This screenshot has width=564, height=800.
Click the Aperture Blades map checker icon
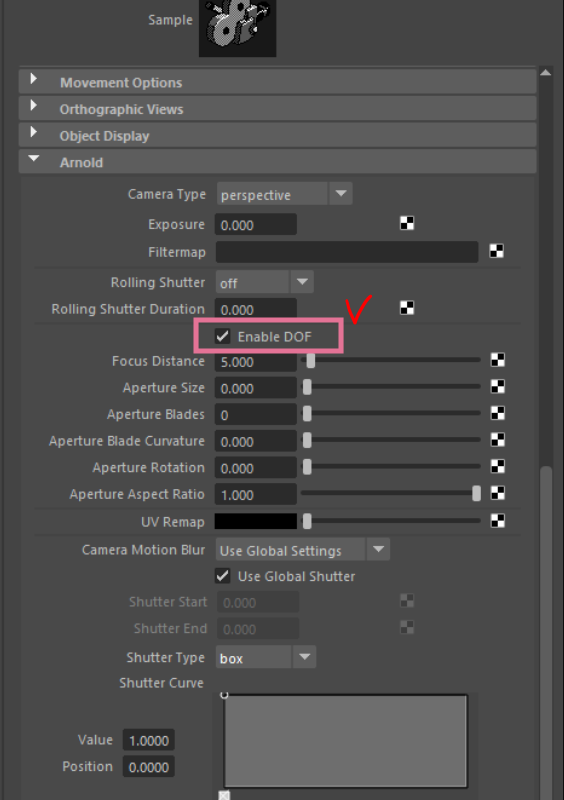[x=498, y=413]
